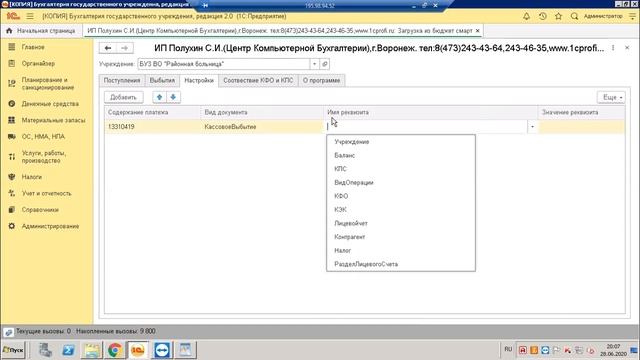Toggle the Имя реквизита cell dropdown arrow

tap(532, 127)
